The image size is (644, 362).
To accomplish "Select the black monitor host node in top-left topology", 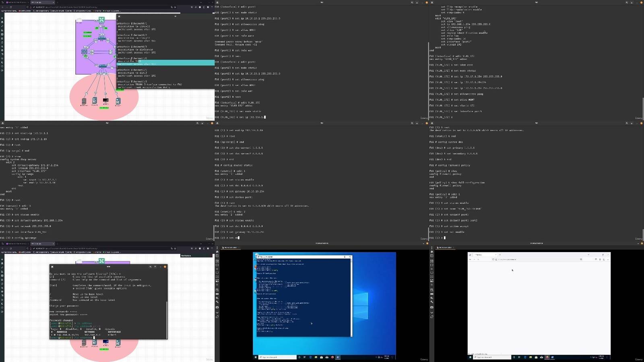I will (x=105, y=100).
